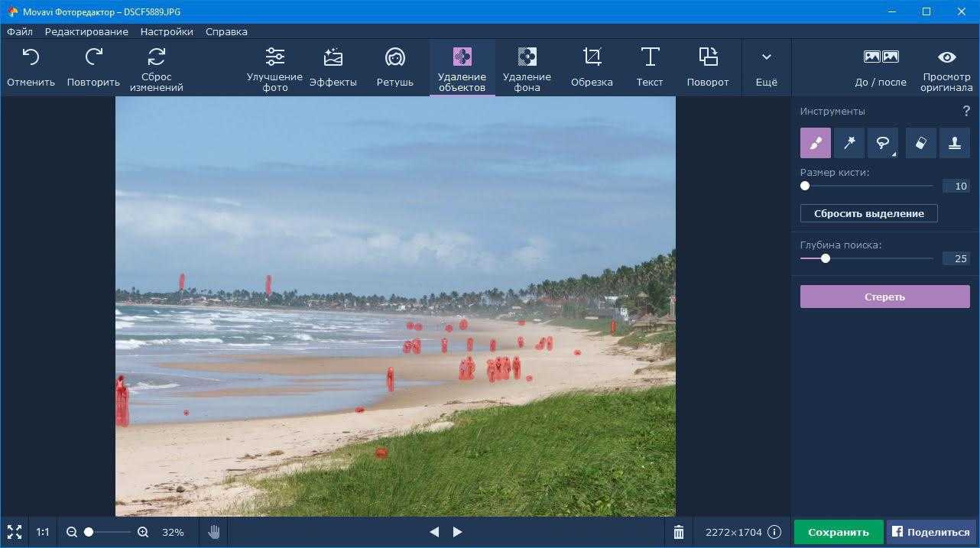This screenshot has width=980, height=548.
Task: Toggle fullscreen mode icon
Action: [15, 532]
